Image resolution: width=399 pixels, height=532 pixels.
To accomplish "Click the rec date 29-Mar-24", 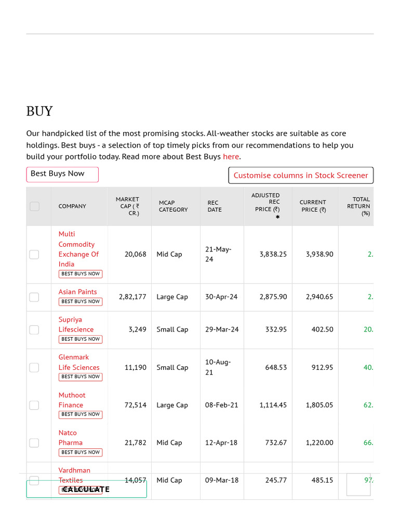I will (222, 329).
